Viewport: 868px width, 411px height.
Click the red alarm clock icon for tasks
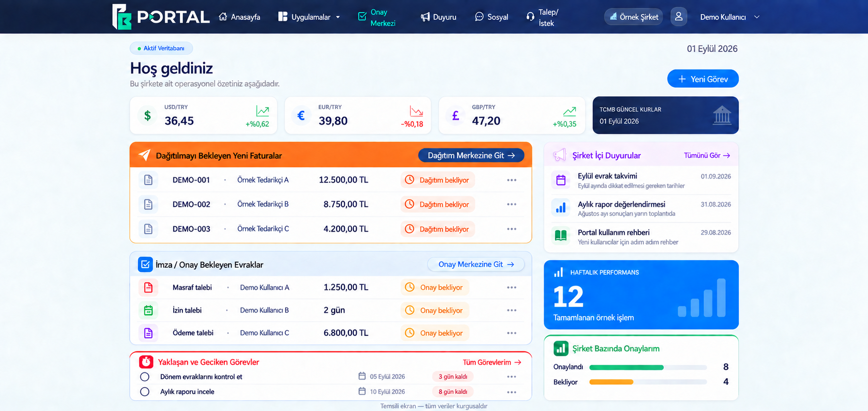pyautogui.click(x=146, y=362)
